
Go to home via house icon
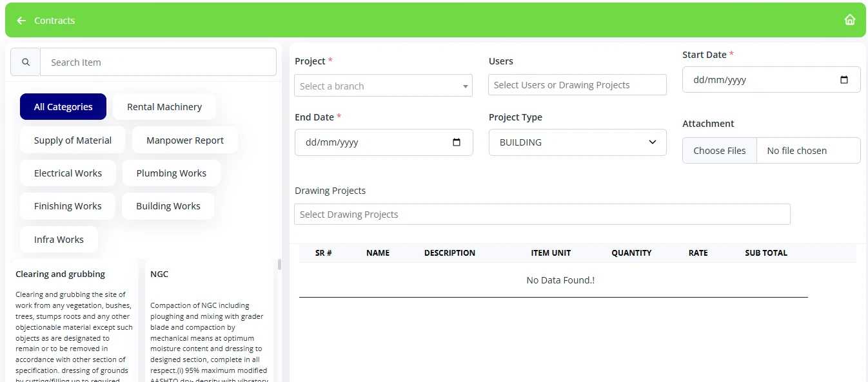coord(849,20)
